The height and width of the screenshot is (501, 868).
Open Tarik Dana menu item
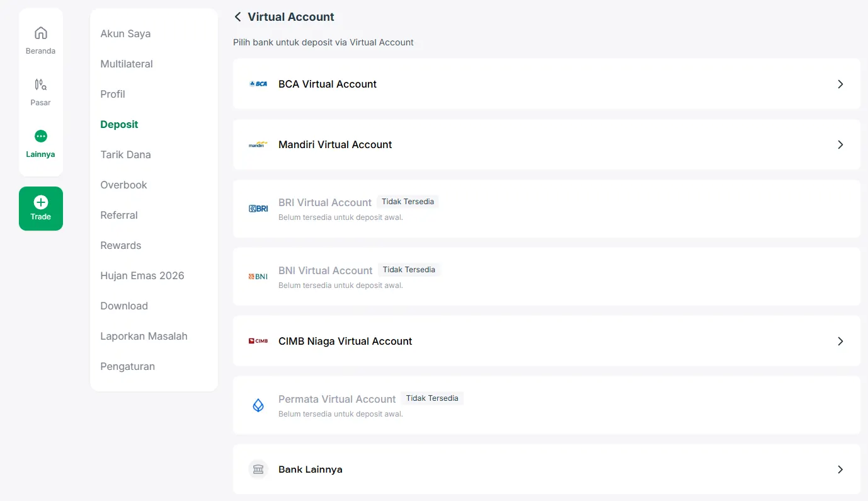125,154
